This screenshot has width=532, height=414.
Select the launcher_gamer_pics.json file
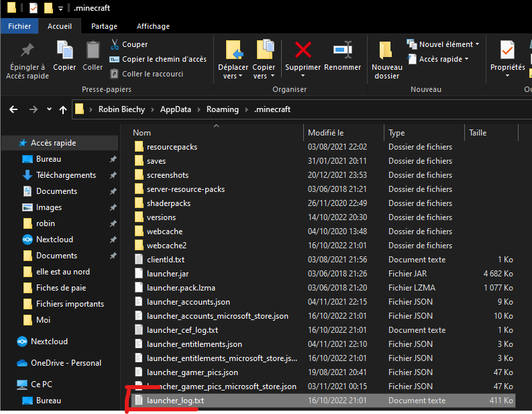click(193, 372)
